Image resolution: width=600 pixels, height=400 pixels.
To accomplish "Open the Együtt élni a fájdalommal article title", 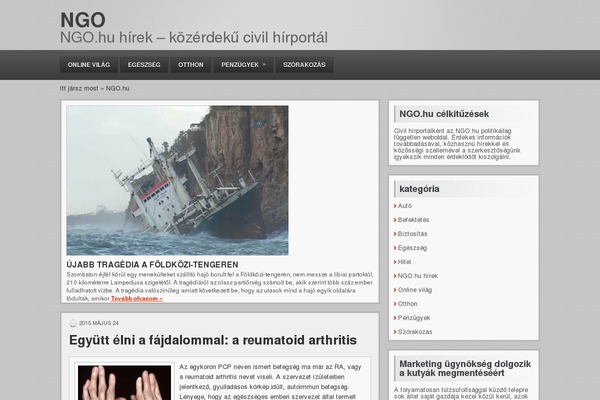I will (213, 340).
